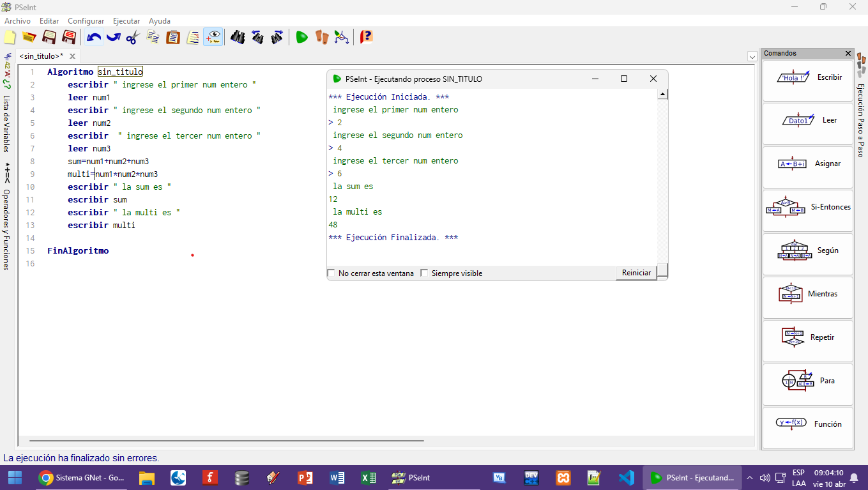Toggle the variable highlighting eye icon
The height and width of the screenshot is (490, 868).
click(x=213, y=37)
